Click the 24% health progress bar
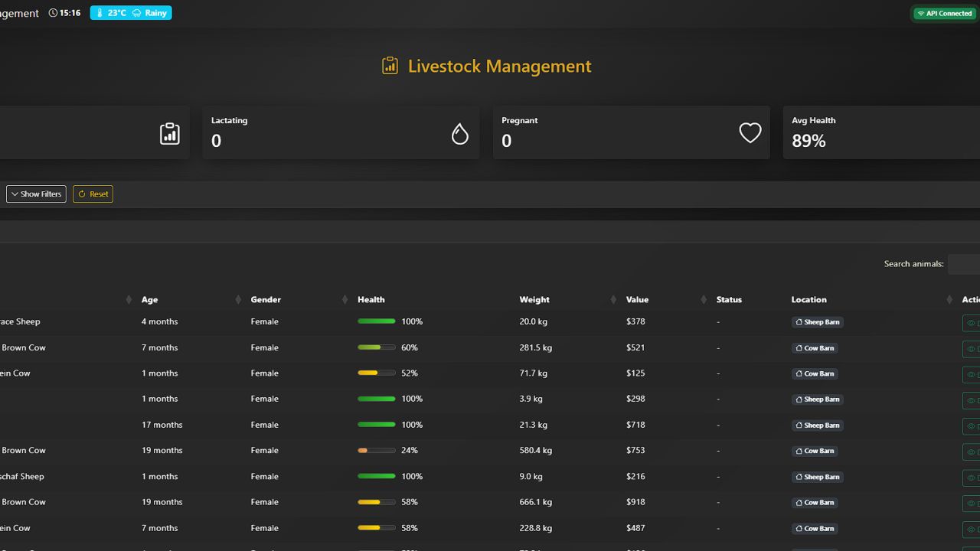 pyautogui.click(x=376, y=451)
